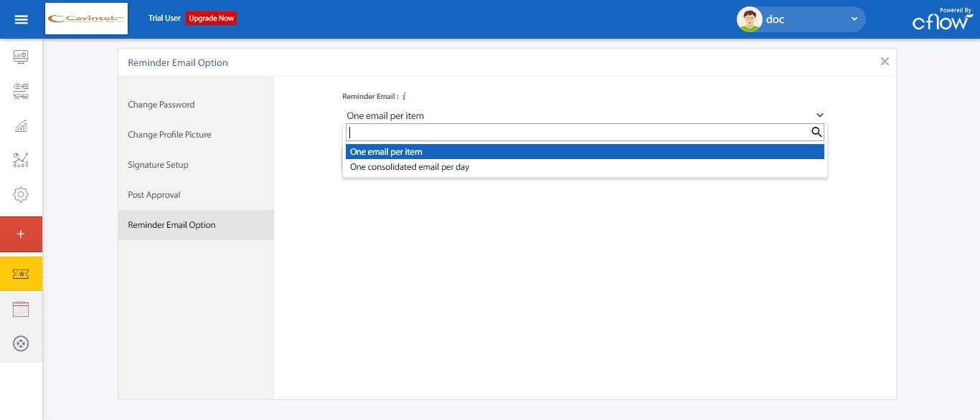Viewport: 980px width, 420px height.
Task: Open the Signature Setup section
Action: (x=158, y=164)
